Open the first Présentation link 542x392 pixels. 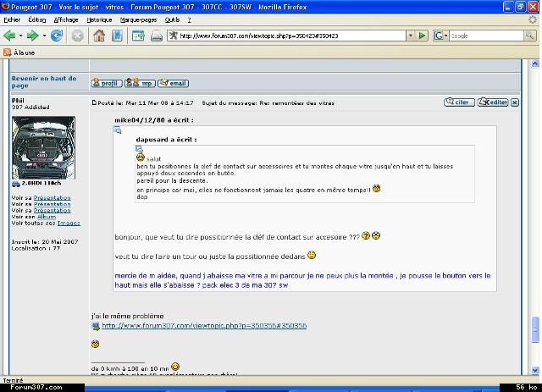coord(53,198)
